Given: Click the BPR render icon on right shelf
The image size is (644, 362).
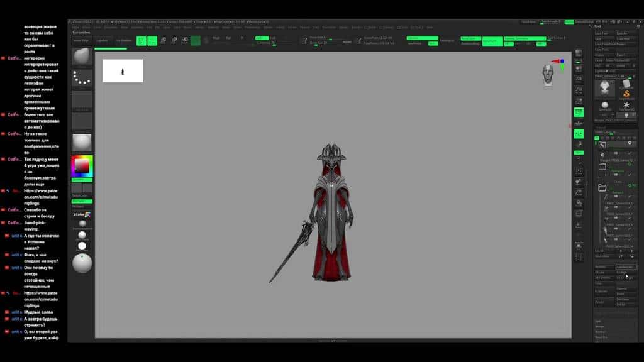Looking at the screenshot, I should (579, 53).
